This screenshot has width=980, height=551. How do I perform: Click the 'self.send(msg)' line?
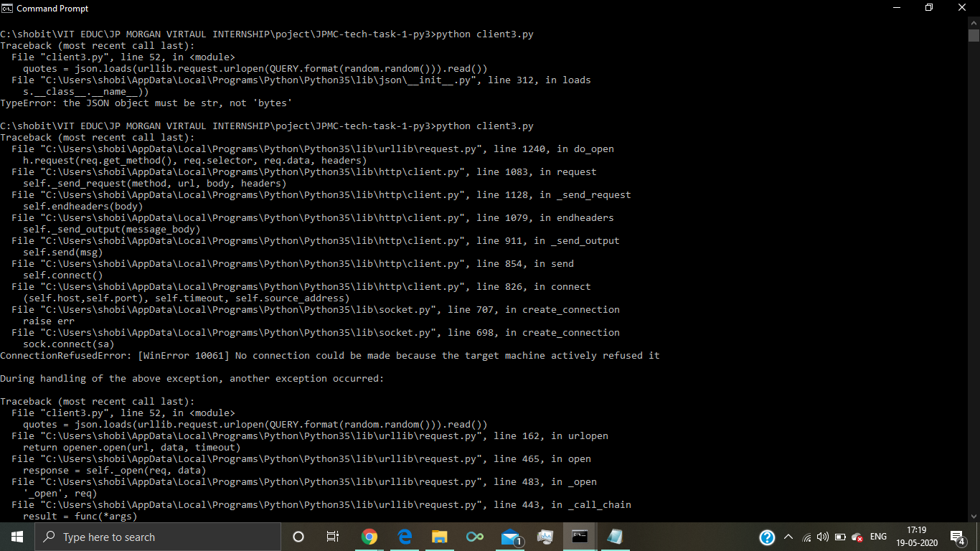pyautogui.click(x=63, y=253)
